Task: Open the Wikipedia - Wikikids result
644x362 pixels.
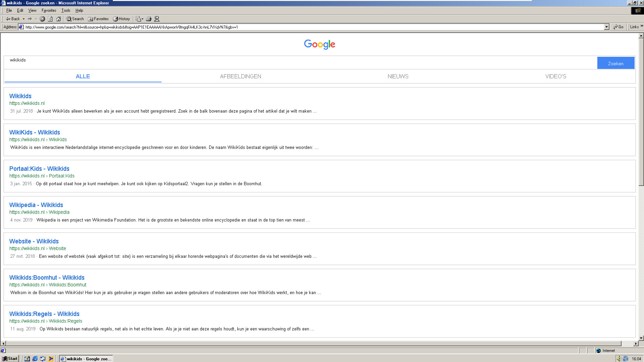Action: tap(36, 205)
